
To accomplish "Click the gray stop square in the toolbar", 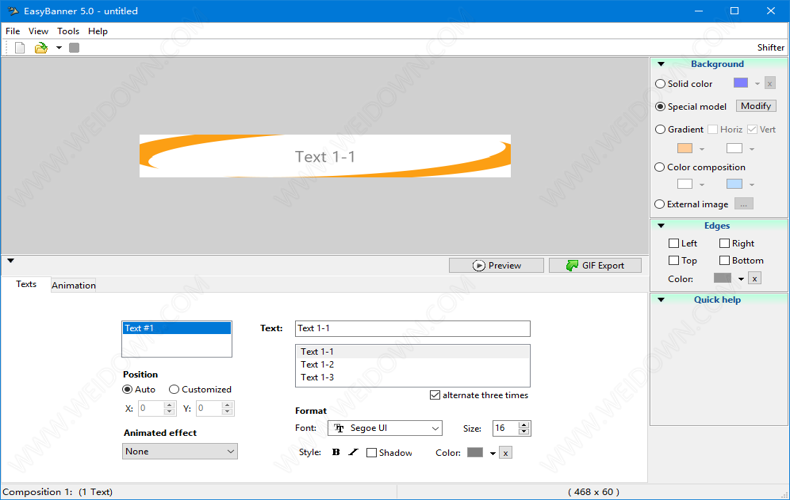I will pyautogui.click(x=74, y=48).
